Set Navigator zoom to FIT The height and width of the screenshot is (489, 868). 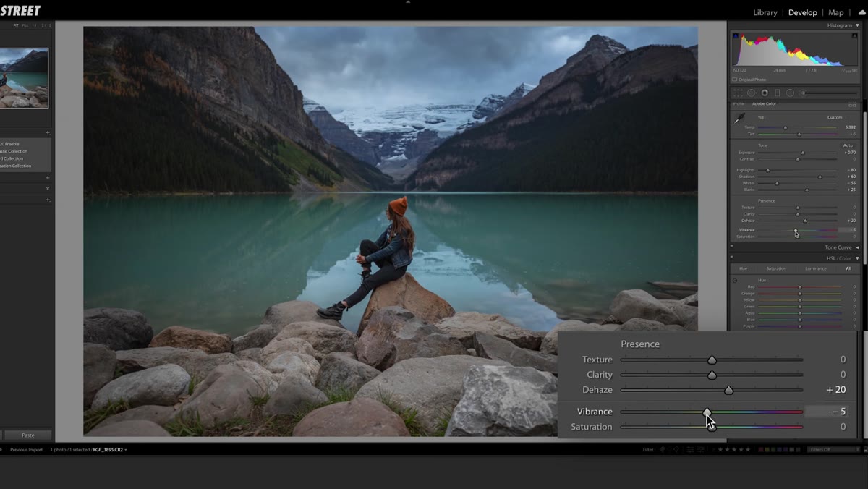point(16,25)
